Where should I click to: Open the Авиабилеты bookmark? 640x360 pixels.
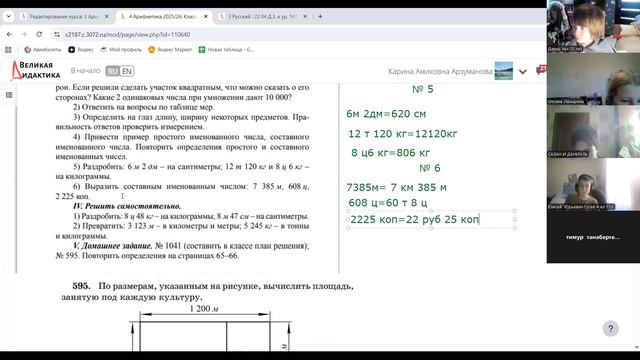point(42,49)
